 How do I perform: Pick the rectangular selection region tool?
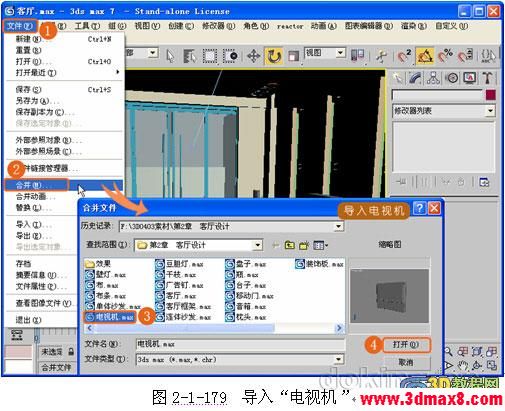[x=210, y=56]
